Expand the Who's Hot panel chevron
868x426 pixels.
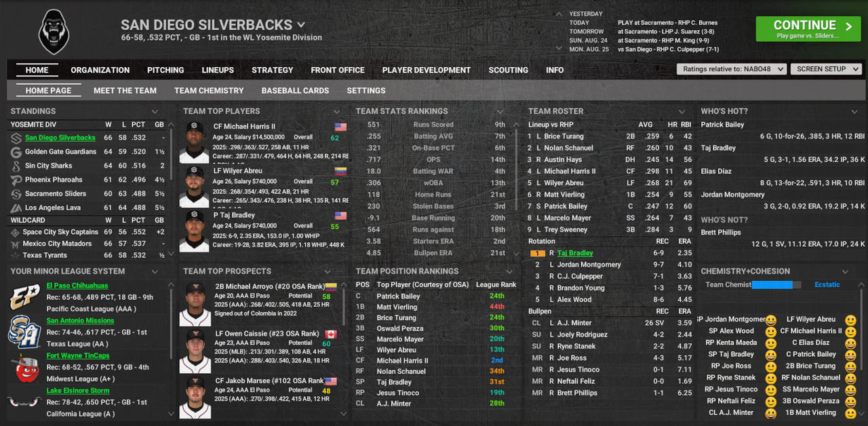[x=854, y=112]
